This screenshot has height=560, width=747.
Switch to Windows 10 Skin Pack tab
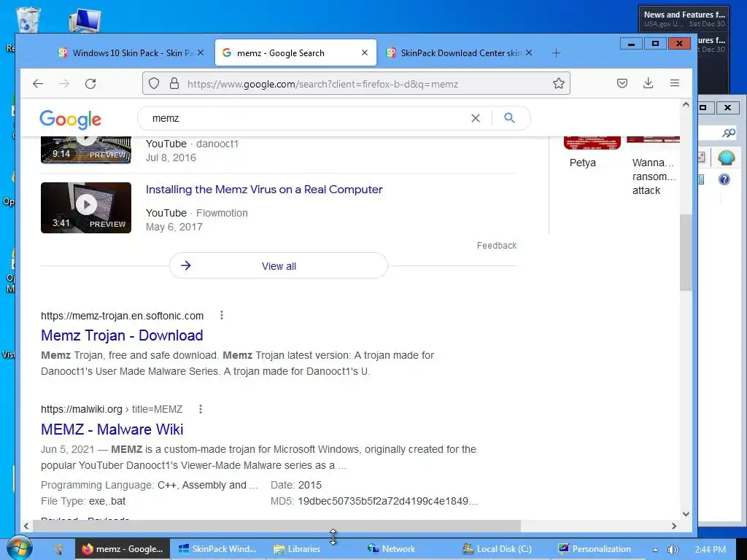coord(131,52)
